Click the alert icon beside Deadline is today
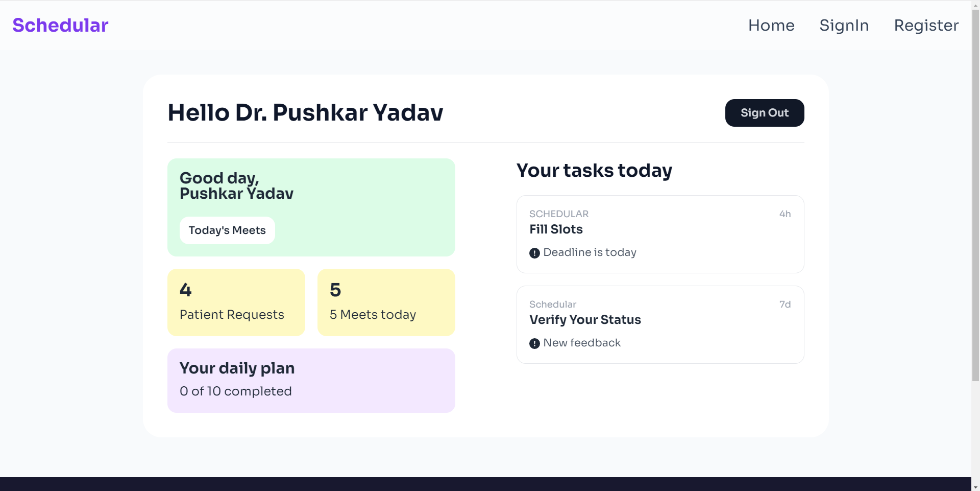The width and height of the screenshot is (980, 491). coord(534,253)
